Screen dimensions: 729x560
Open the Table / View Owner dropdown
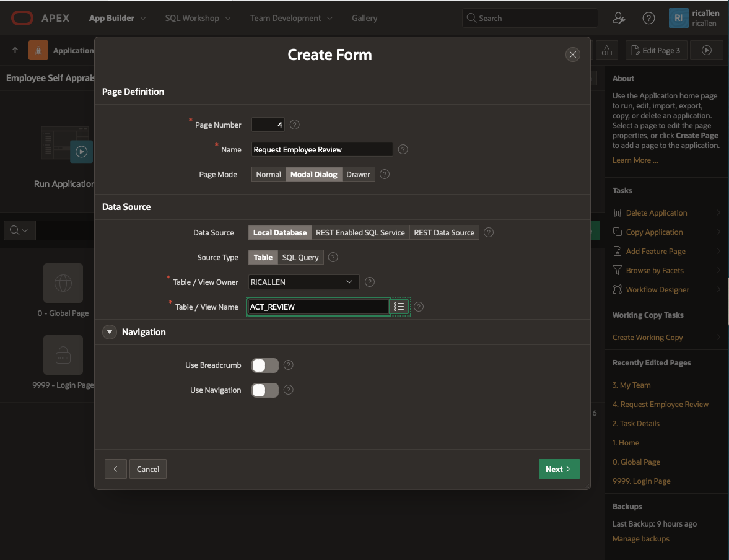pyautogui.click(x=303, y=282)
